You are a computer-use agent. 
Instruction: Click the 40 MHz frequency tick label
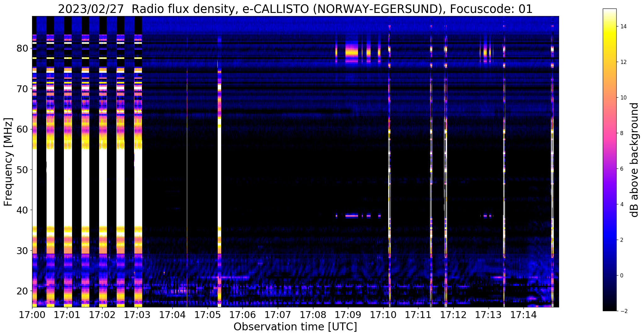point(22,210)
